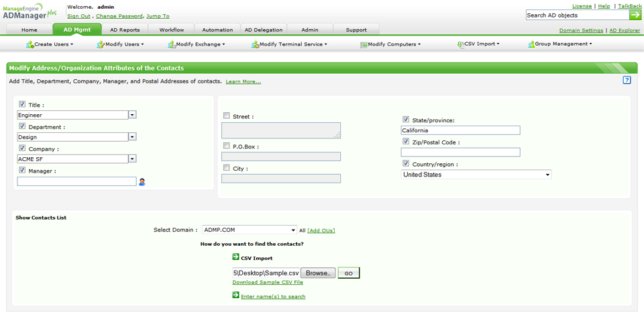Open the blue help question icon
This screenshot has height=319, width=644.
[627, 80]
